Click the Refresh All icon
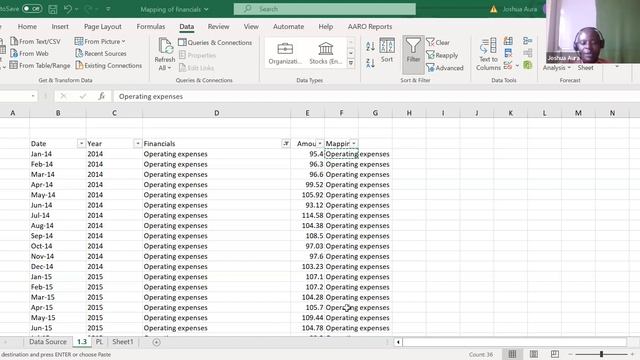Image resolution: width=640 pixels, height=360 pixels. [x=165, y=46]
